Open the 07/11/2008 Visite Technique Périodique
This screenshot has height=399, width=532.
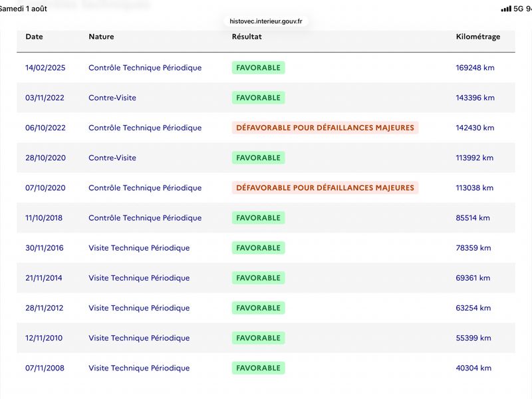[x=139, y=368]
